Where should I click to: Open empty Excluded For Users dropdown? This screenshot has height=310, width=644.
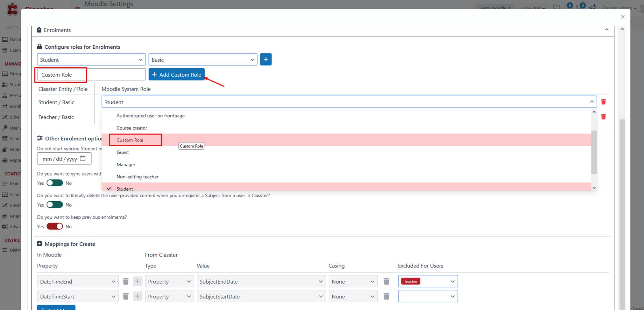click(428, 296)
